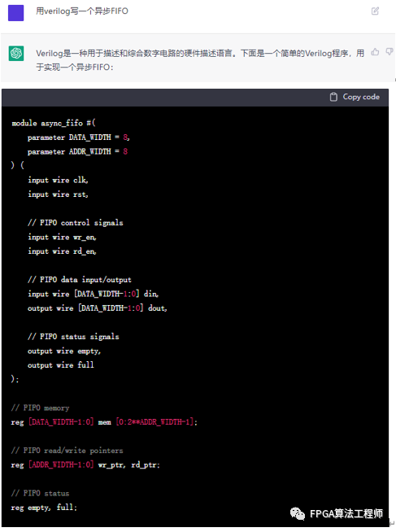Click the edit message pencil icon

(x=375, y=11)
